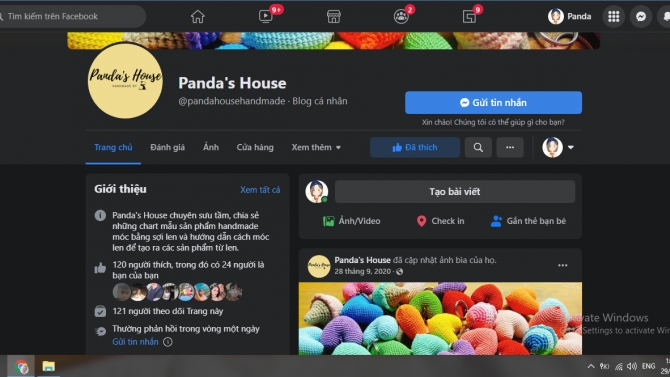This screenshot has height=377, width=670.
Task: Open the page options three-dots button
Action: pyautogui.click(x=510, y=147)
